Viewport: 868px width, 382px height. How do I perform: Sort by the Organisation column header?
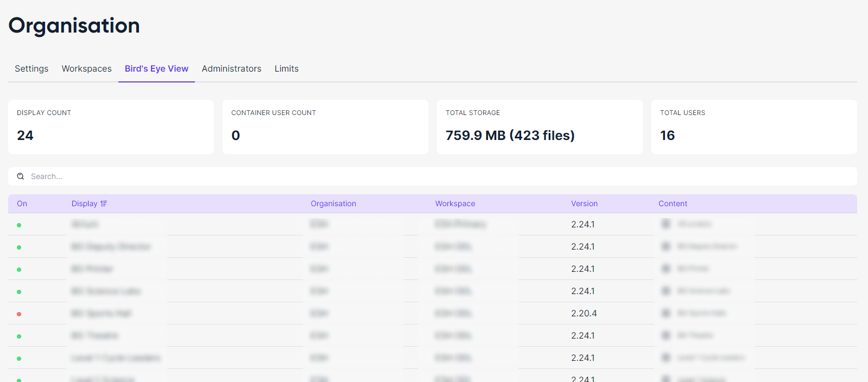333,204
